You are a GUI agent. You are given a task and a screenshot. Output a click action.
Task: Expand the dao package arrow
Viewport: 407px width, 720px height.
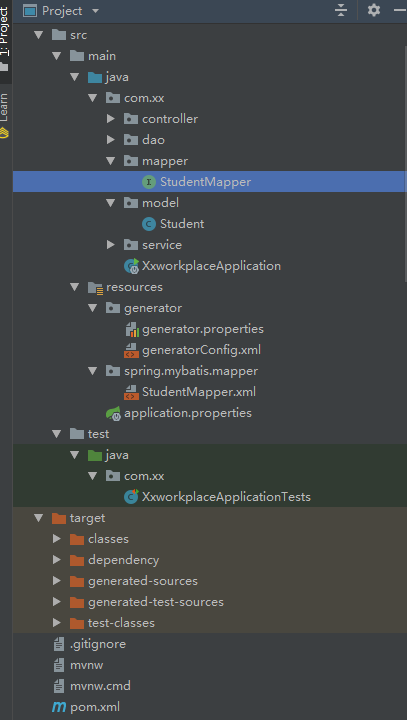click(x=110, y=140)
